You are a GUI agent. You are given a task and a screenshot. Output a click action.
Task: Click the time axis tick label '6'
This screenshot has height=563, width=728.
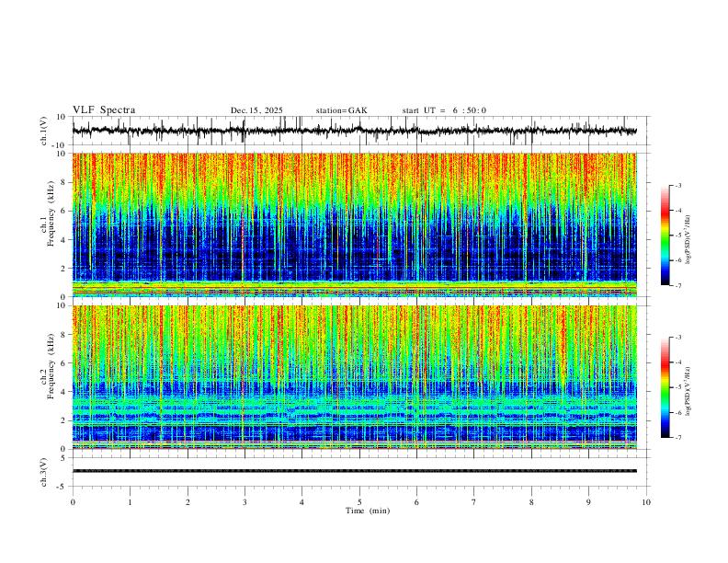tap(416, 502)
